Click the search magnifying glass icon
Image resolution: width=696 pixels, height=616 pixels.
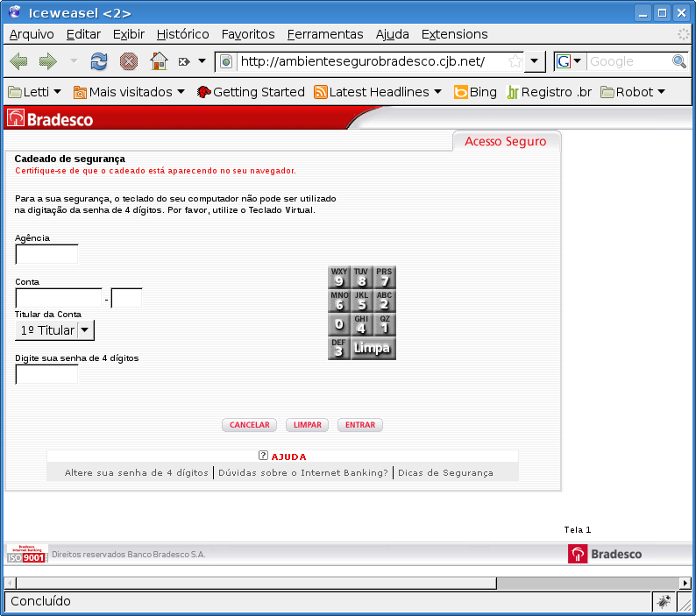679,61
